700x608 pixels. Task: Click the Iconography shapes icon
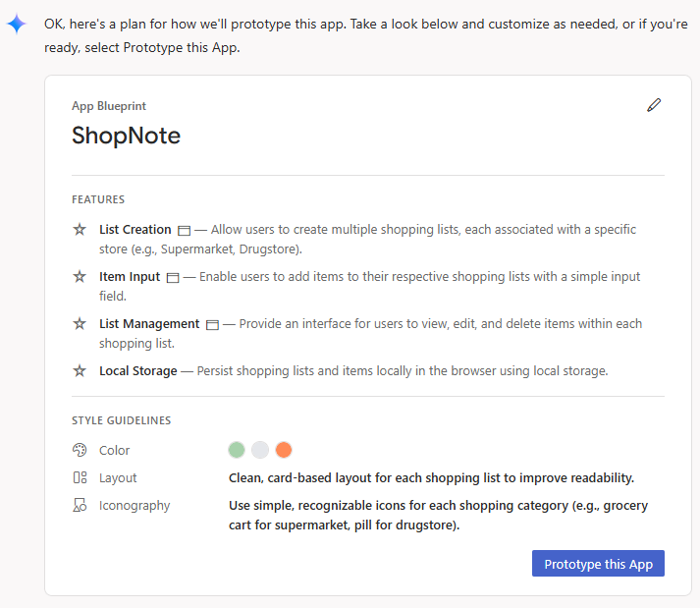(80, 506)
